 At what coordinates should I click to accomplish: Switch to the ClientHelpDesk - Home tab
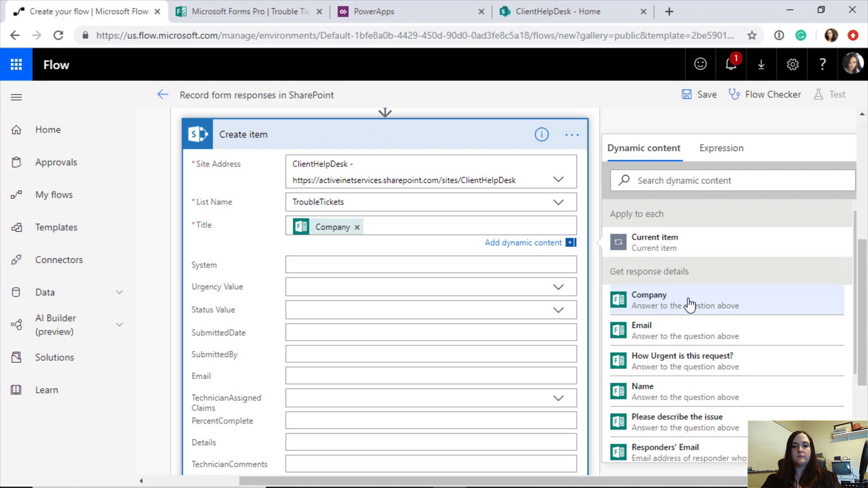(x=572, y=12)
